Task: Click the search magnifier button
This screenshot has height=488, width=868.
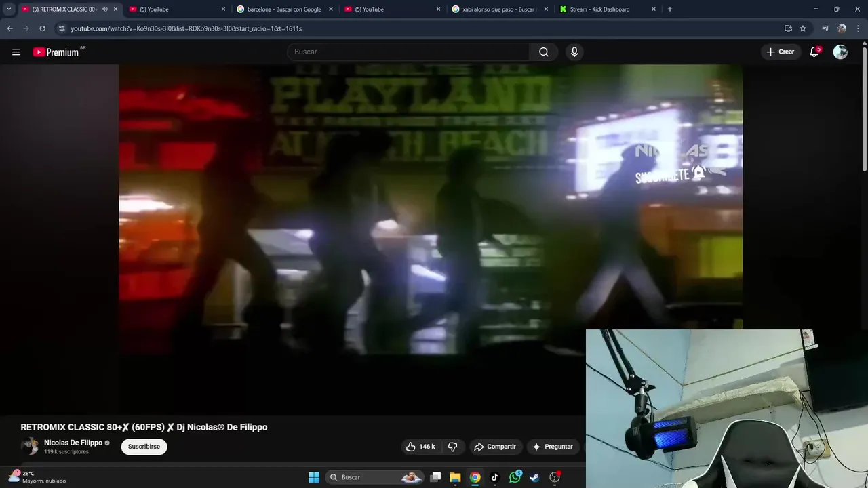Action: pos(544,52)
